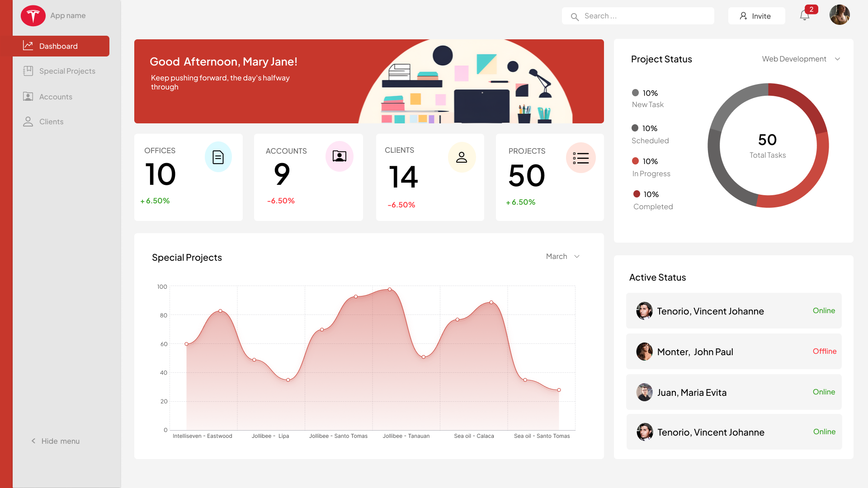
Task: Select the Clients sidebar icon
Action: 28,121
